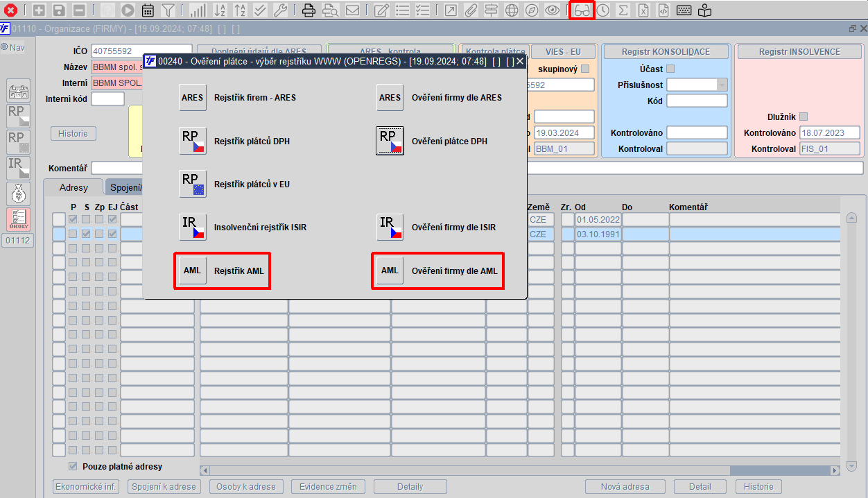
Task: Switch to the Adresy tab
Action: [73, 187]
